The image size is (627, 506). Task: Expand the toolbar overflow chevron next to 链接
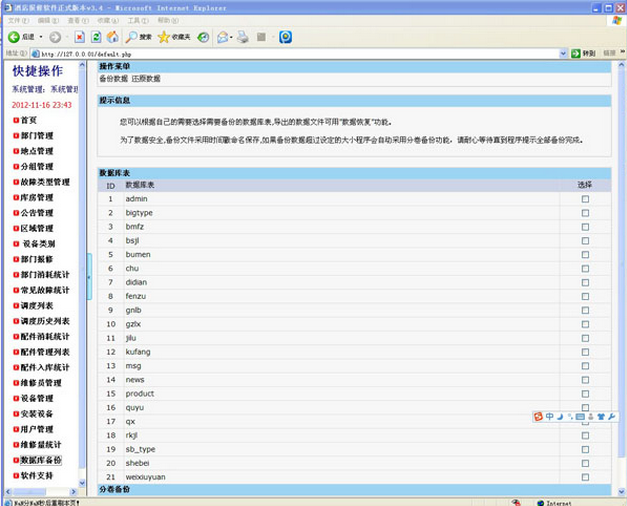click(623, 52)
